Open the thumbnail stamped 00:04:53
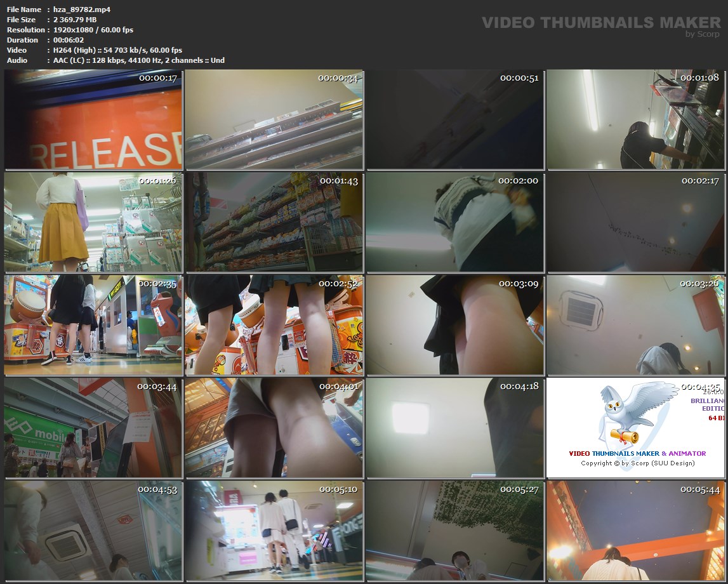Screen dimensions: 728x584 93,531
